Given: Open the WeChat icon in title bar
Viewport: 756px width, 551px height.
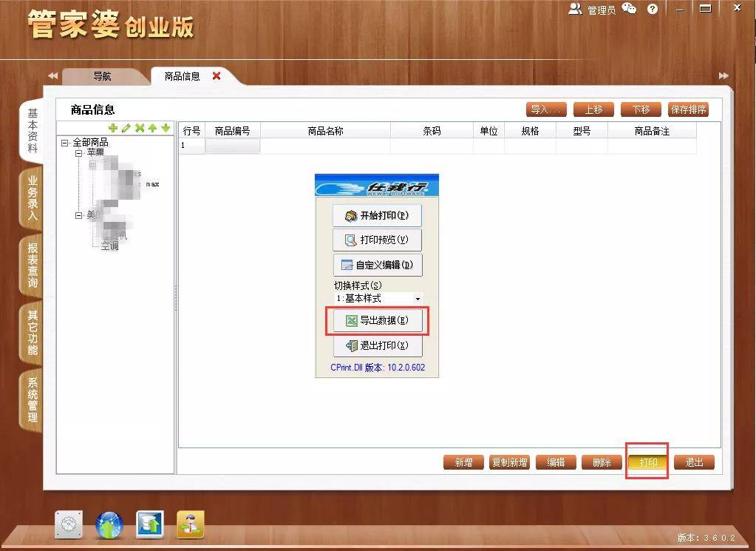Looking at the screenshot, I should (x=629, y=9).
